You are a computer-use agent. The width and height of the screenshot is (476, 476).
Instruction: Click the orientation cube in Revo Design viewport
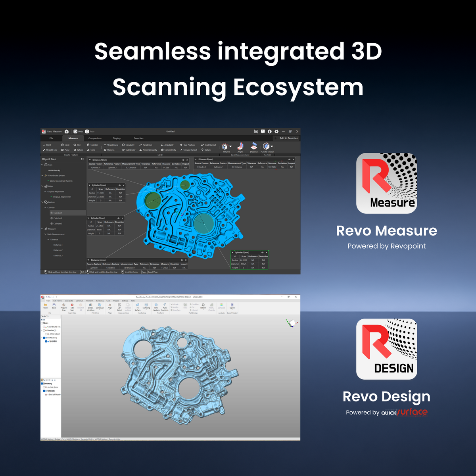[292, 323]
